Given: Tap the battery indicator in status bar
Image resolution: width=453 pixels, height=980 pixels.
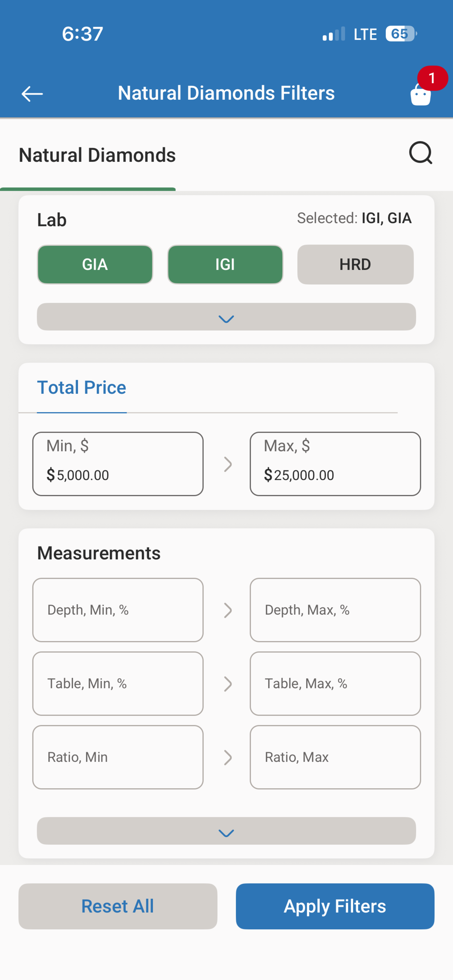Looking at the screenshot, I should coord(401,34).
